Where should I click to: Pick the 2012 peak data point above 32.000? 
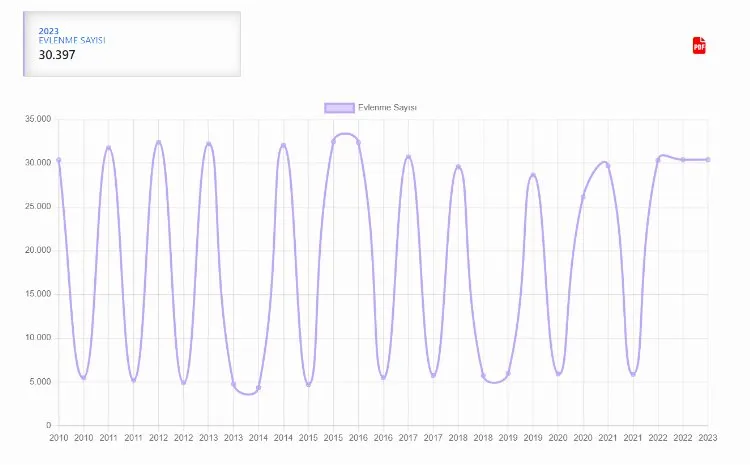click(x=158, y=142)
